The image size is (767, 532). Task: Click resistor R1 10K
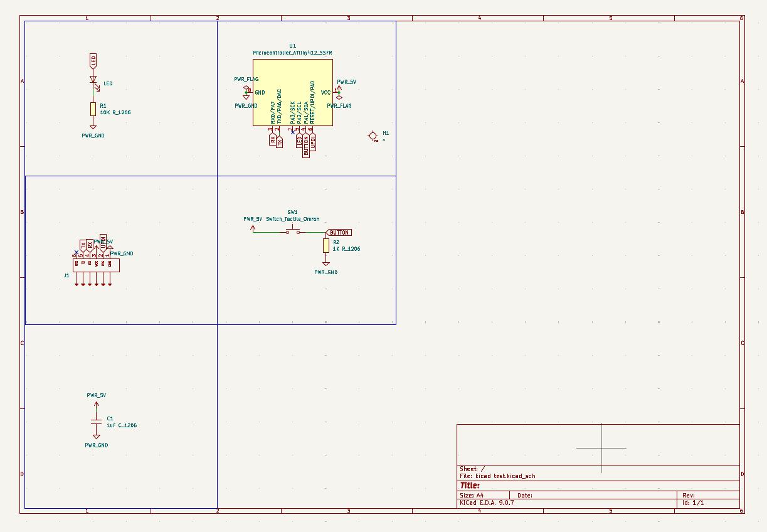tap(94, 109)
